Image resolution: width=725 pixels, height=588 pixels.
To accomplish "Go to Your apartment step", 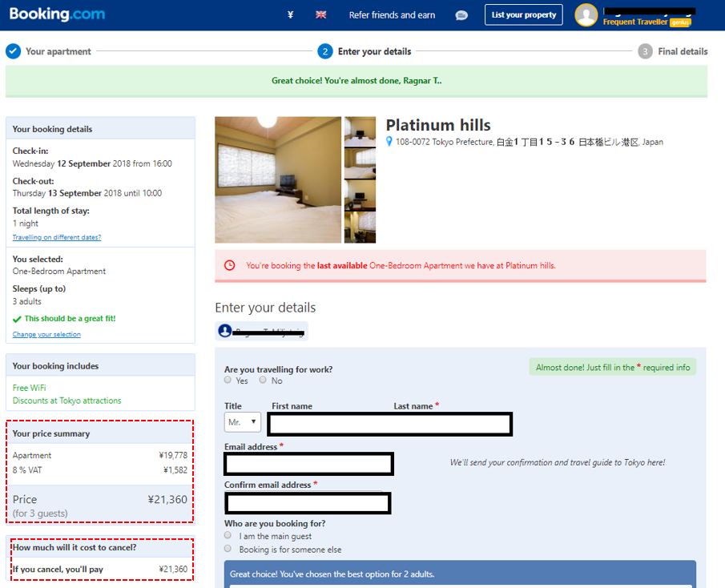I will [58, 51].
